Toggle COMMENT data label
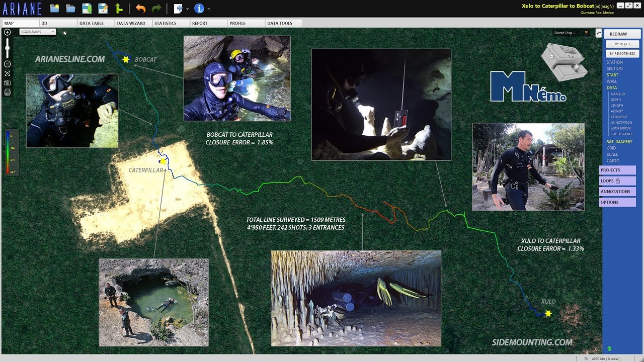Image resolution: width=644 pixels, height=362 pixels. 619,117
